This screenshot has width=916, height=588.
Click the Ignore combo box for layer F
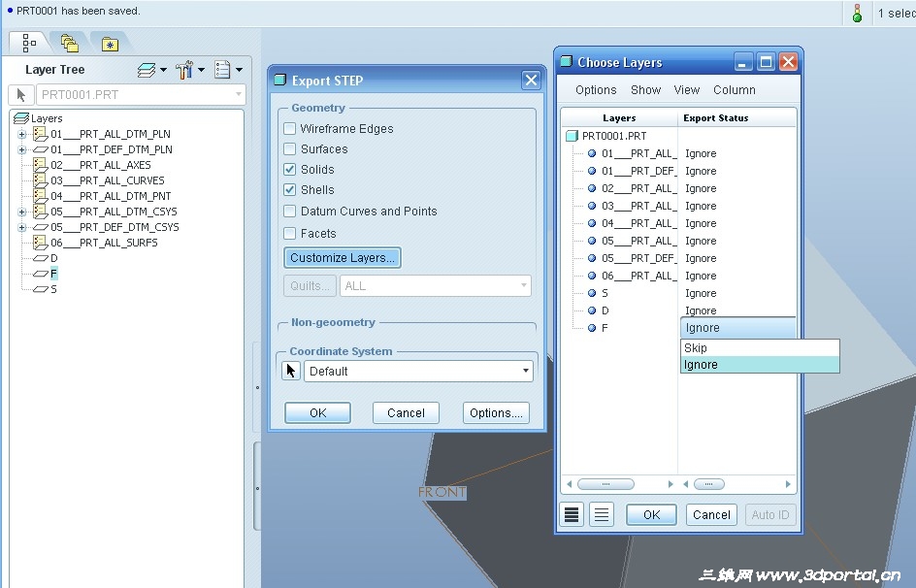click(738, 328)
